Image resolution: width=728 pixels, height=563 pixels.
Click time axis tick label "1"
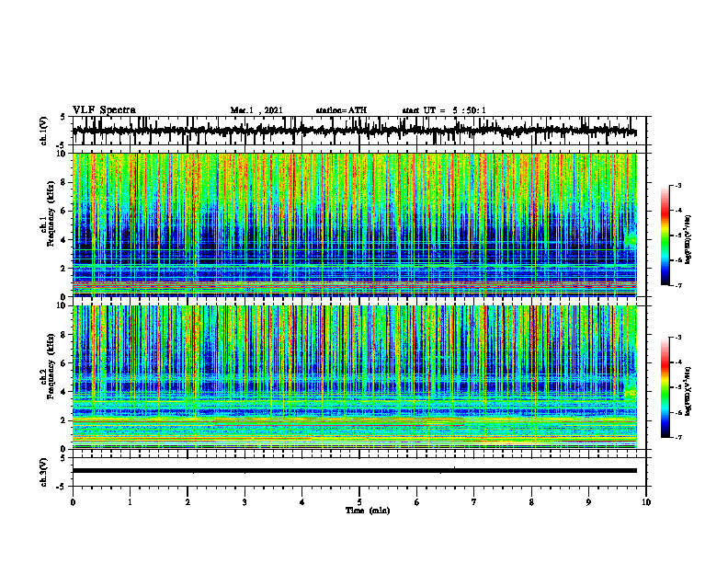click(x=130, y=502)
